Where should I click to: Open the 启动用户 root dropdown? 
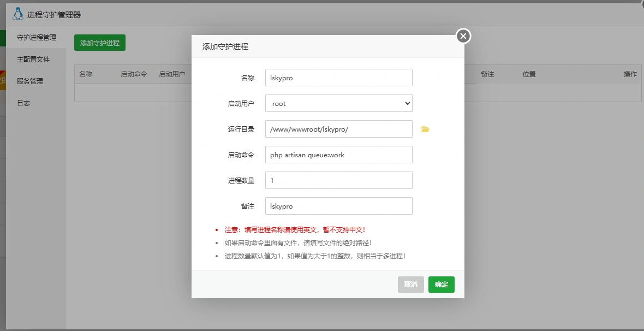click(x=339, y=103)
